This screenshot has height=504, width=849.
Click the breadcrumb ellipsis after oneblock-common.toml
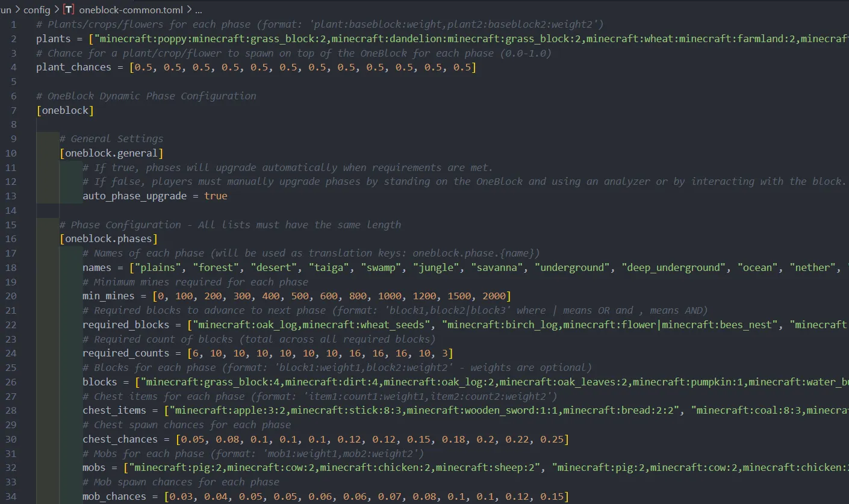[199, 10]
